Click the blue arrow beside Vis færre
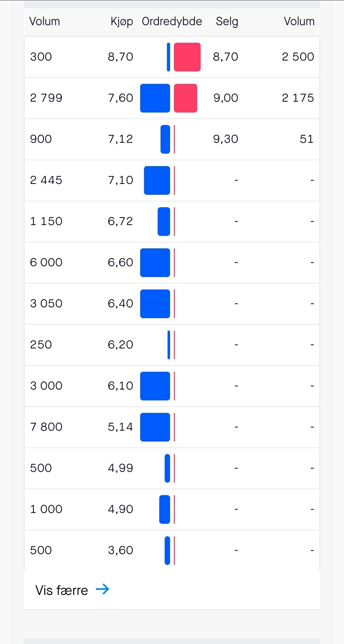 tap(103, 589)
